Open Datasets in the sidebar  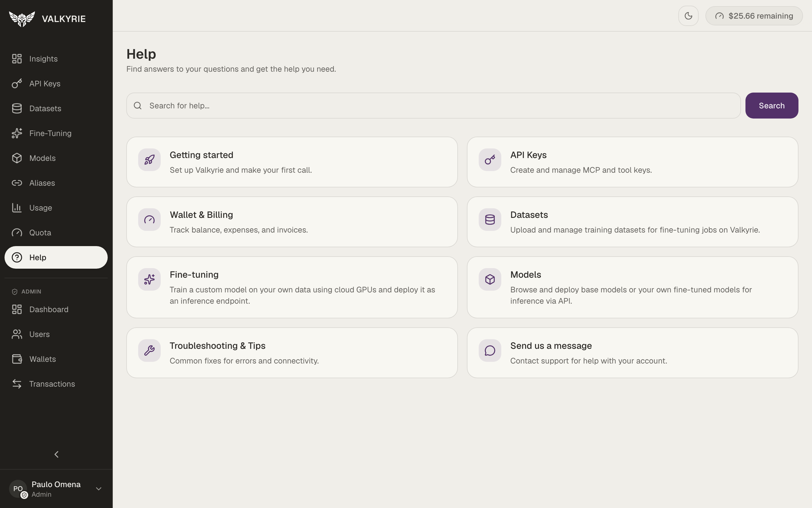point(56,109)
